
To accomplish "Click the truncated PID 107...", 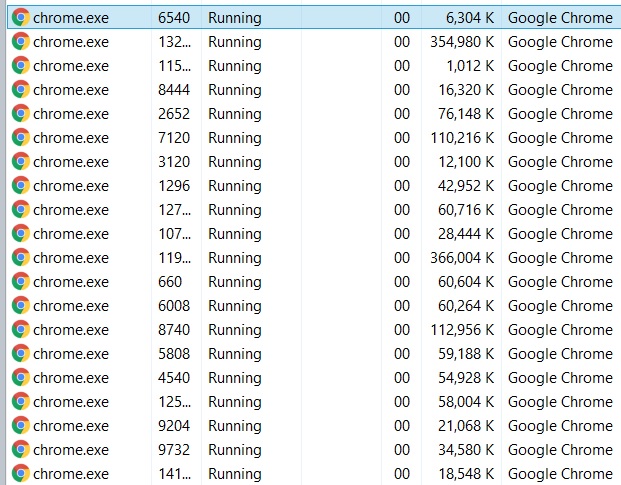I will click(174, 234).
